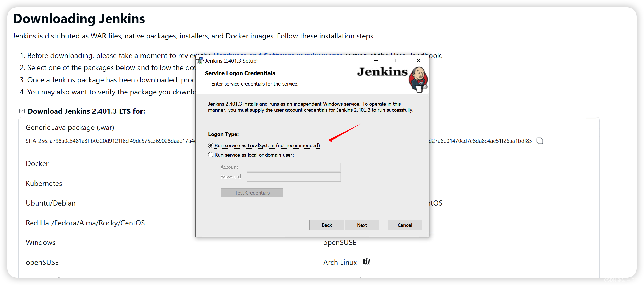Click the Logon Type label
This screenshot has height=285, width=644.
pos(223,134)
